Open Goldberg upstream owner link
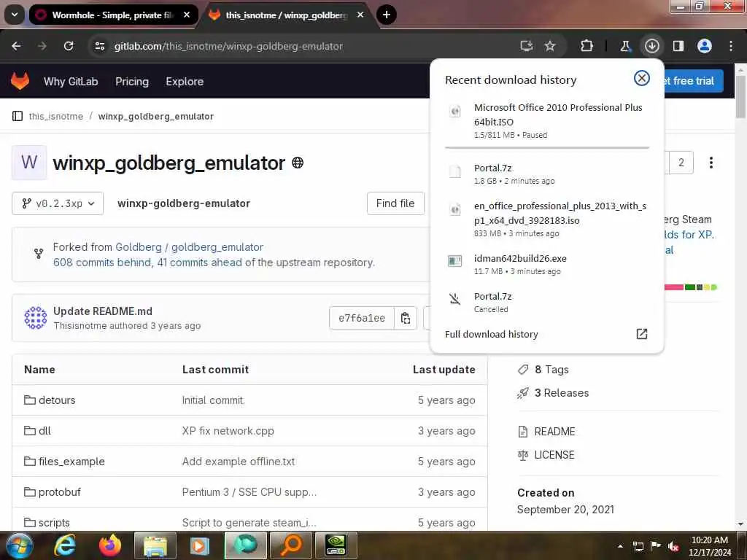This screenshot has width=747, height=560. (139, 247)
